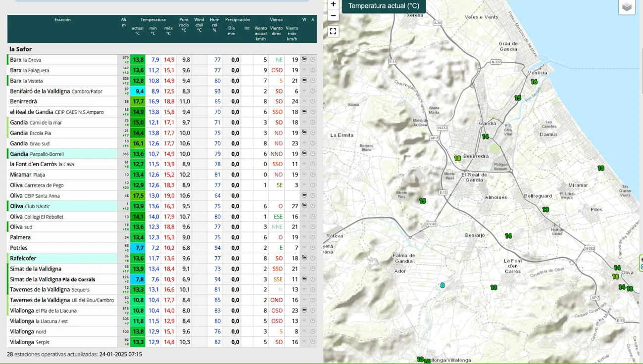The height and width of the screenshot is (364, 643).
Task: Open history clock for Oliva sud
Action: coord(313,227)
